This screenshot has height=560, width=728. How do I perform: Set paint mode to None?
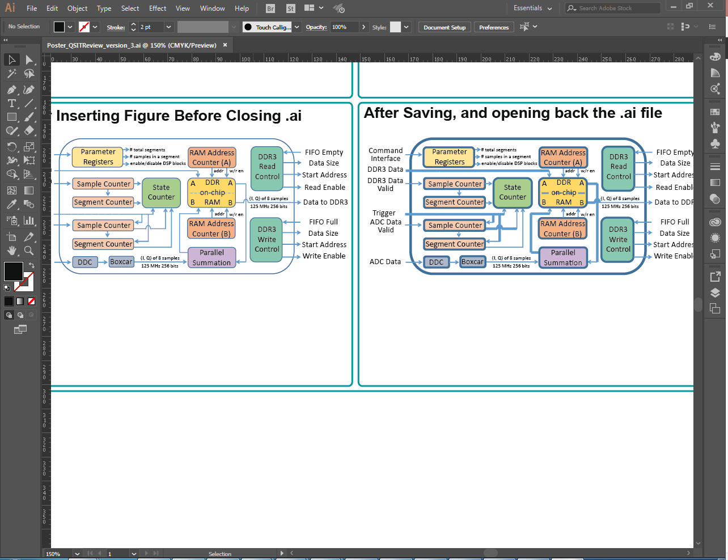coord(31,301)
